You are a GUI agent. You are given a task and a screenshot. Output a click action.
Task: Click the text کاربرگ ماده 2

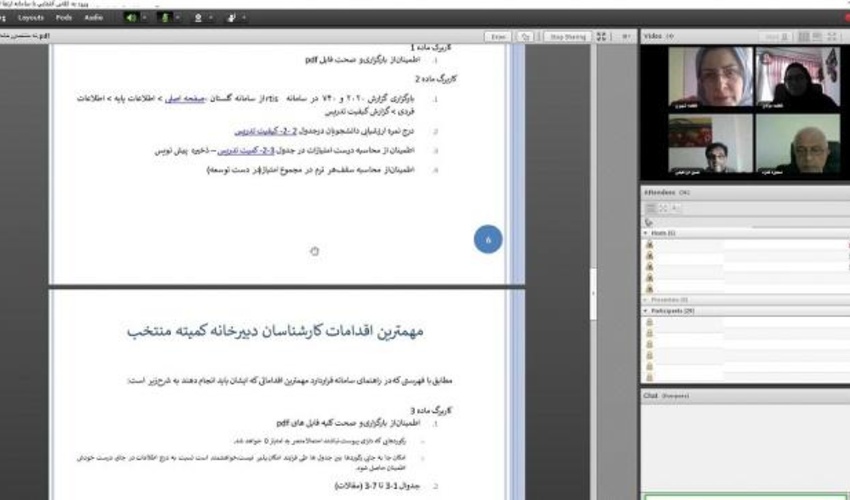(x=436, y=79)
